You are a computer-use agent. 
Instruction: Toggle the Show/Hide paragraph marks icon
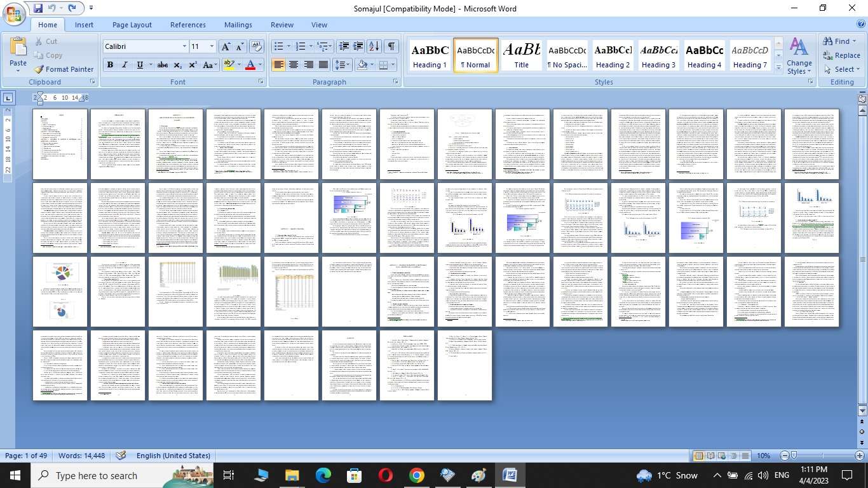(x=391, y=46)
